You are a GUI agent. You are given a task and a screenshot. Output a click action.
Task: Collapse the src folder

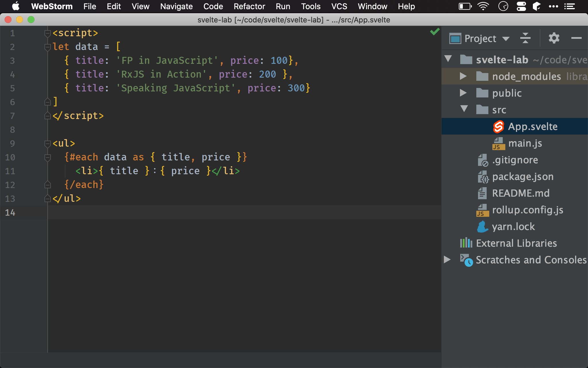464,109
